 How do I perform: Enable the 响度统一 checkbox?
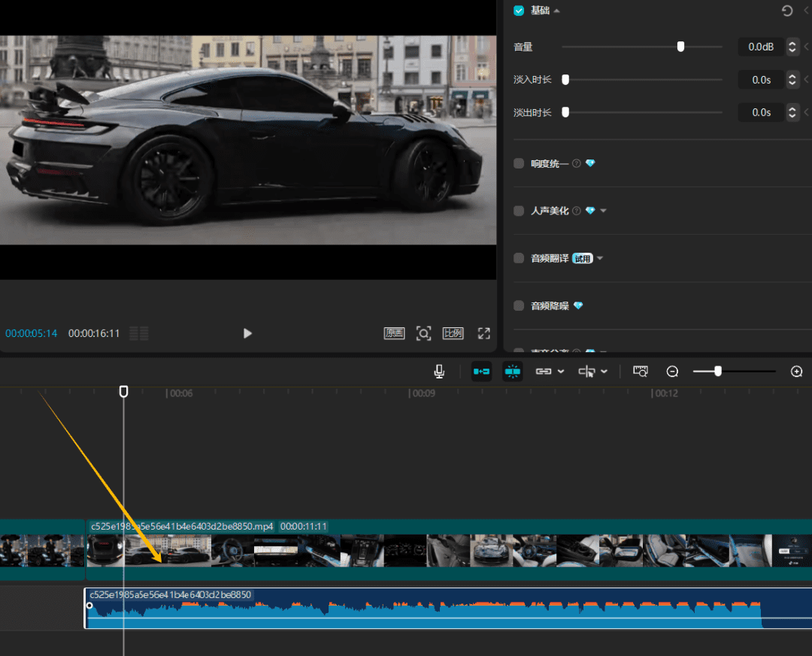519,163
